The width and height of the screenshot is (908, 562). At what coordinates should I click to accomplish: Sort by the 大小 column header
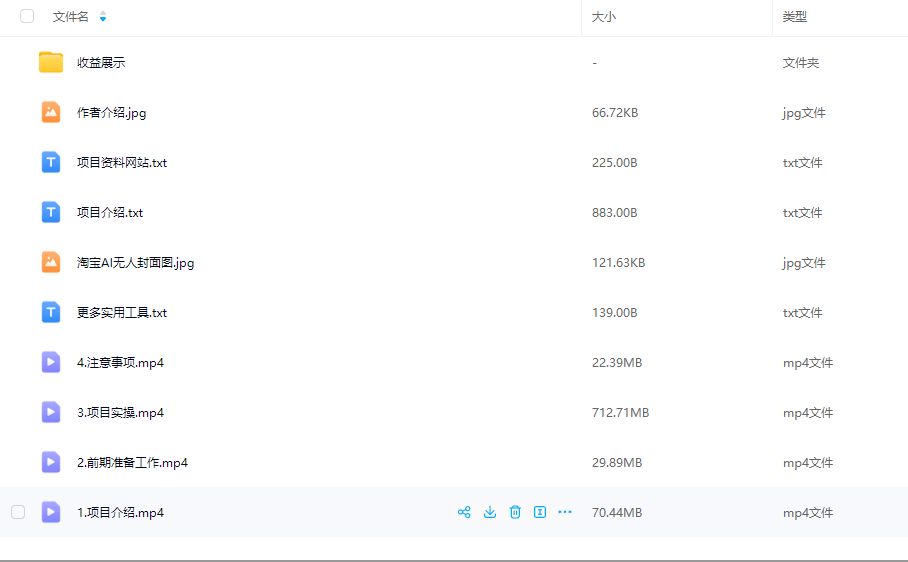604,17
